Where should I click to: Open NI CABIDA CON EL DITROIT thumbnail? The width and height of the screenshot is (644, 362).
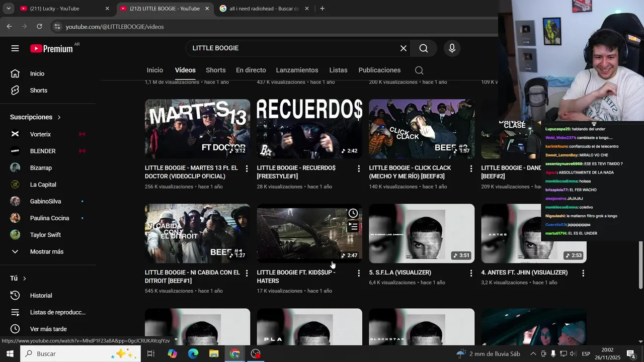tap(197, 233)
